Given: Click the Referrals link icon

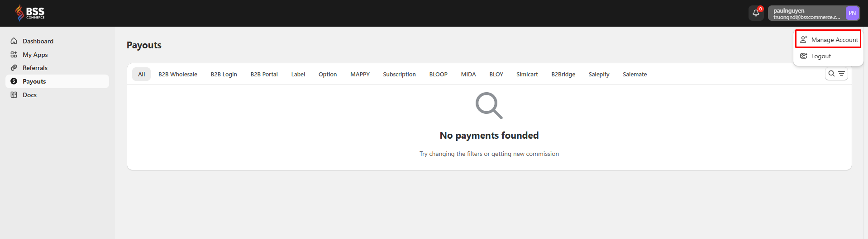Looking at the screenshot, I should 14,68.
